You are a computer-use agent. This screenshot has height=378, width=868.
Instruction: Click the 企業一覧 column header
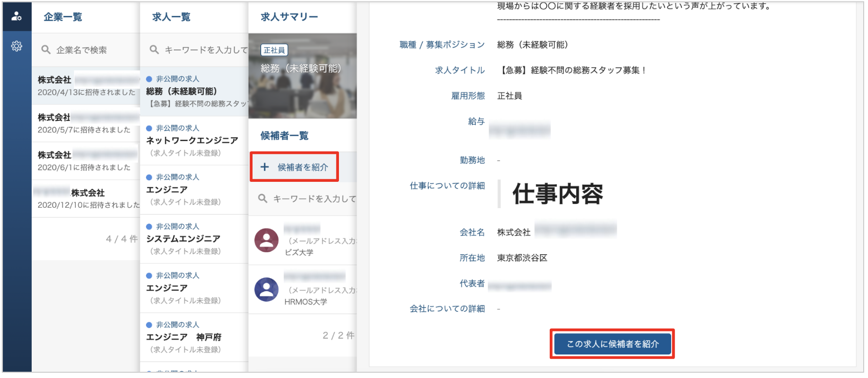63,17
